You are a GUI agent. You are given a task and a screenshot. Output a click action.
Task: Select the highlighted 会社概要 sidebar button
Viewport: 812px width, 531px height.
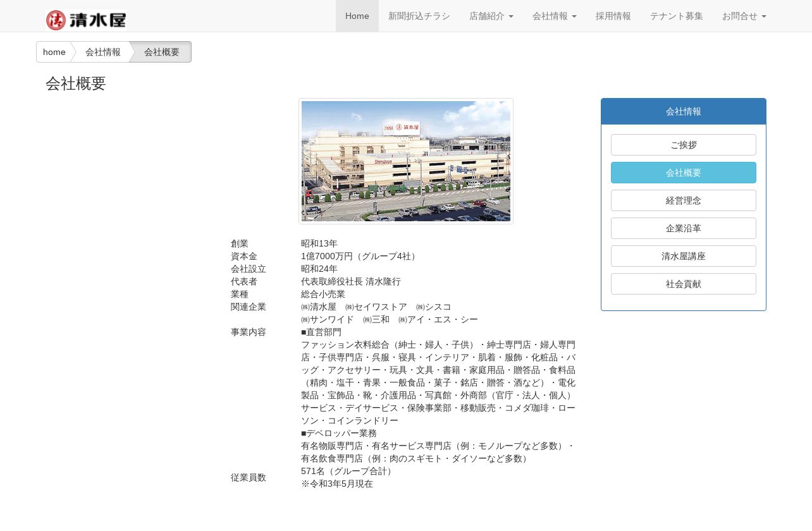684,173
